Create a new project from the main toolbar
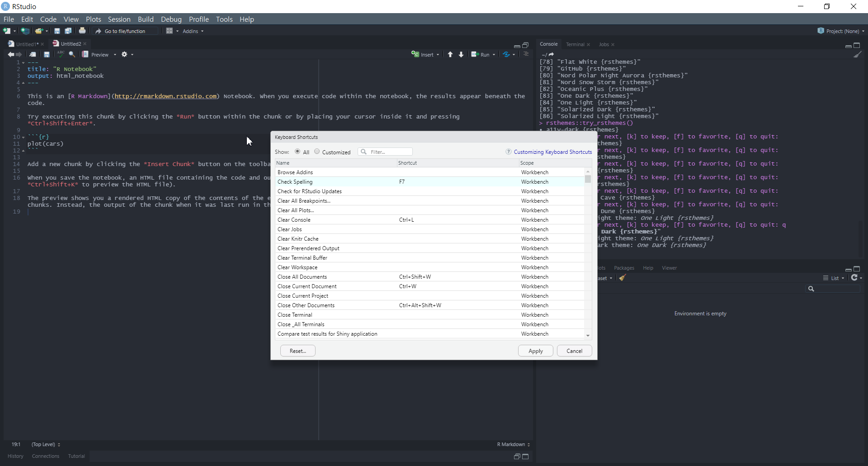The width and height of the screenshot is (868, 466). 25,31
